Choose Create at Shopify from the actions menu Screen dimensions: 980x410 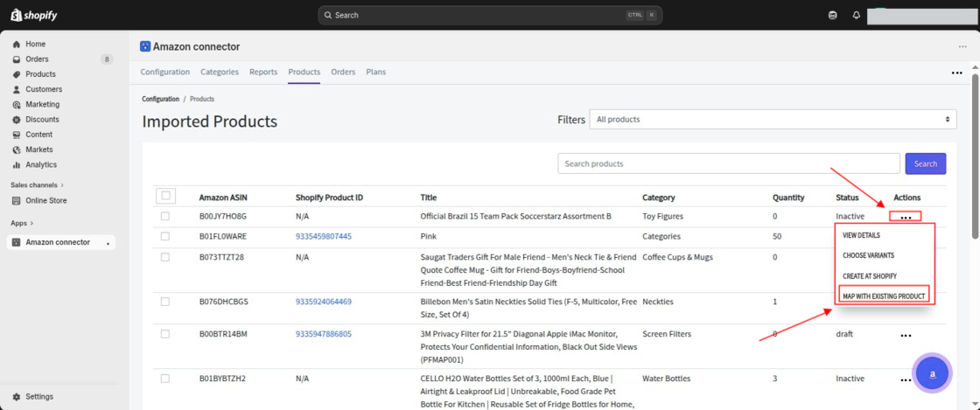pos(870,276)
